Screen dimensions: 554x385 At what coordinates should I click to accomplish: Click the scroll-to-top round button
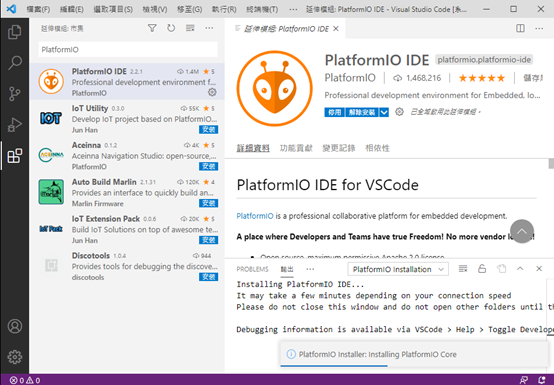click(521, 231)
